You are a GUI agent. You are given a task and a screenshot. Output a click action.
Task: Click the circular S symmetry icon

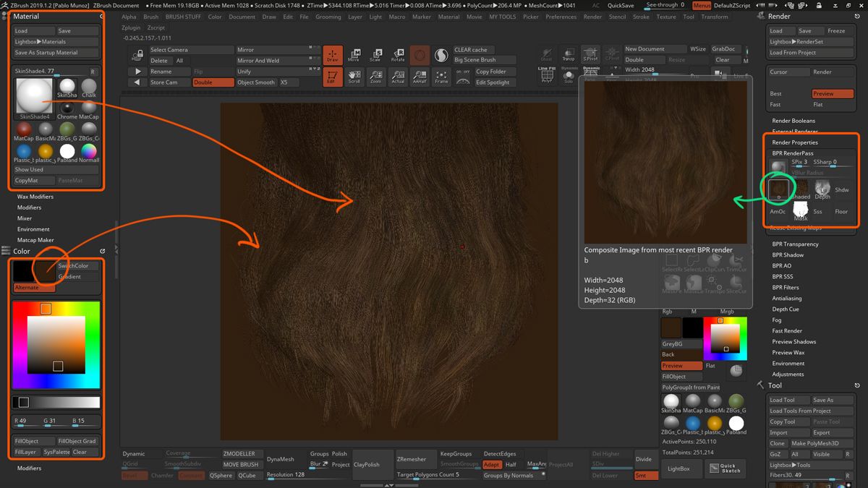(441, 55)
